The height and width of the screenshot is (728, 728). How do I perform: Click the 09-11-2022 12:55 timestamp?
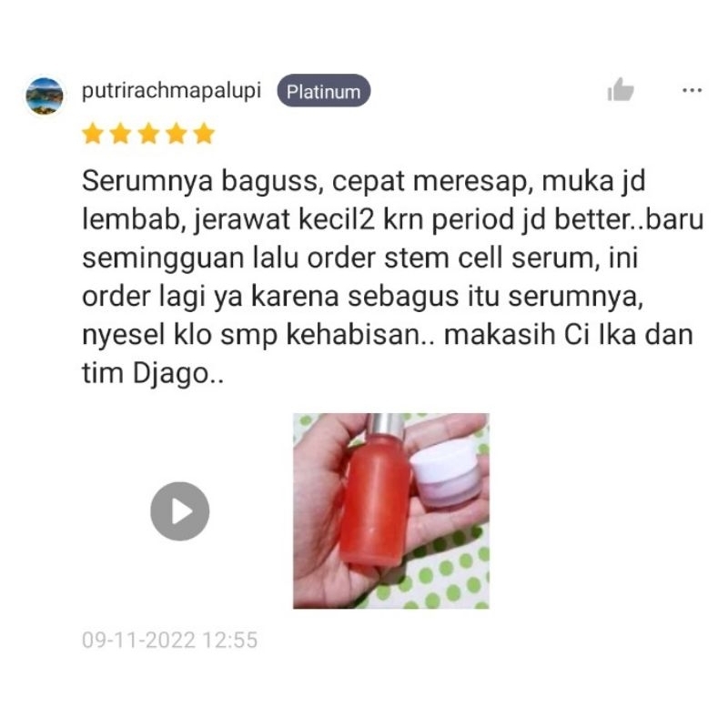click(169, 640)
